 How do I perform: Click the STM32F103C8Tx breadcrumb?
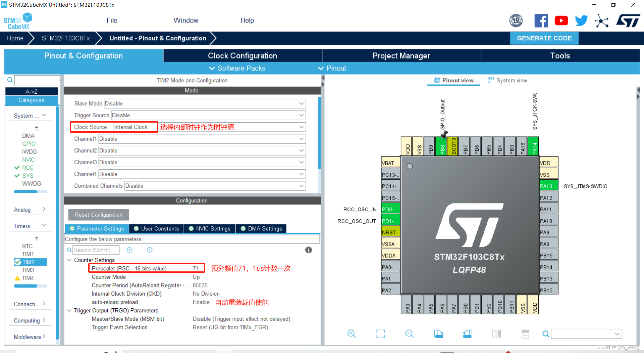tap(66, 38)
